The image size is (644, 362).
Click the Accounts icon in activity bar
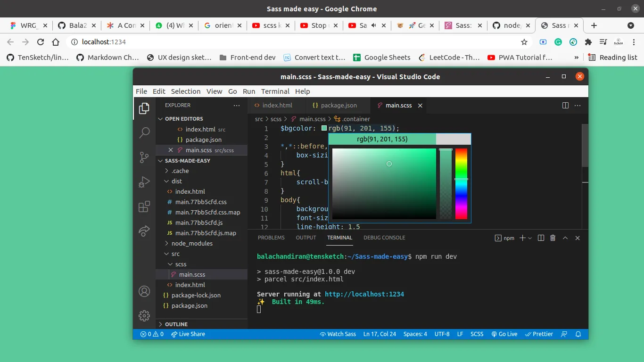144,291
